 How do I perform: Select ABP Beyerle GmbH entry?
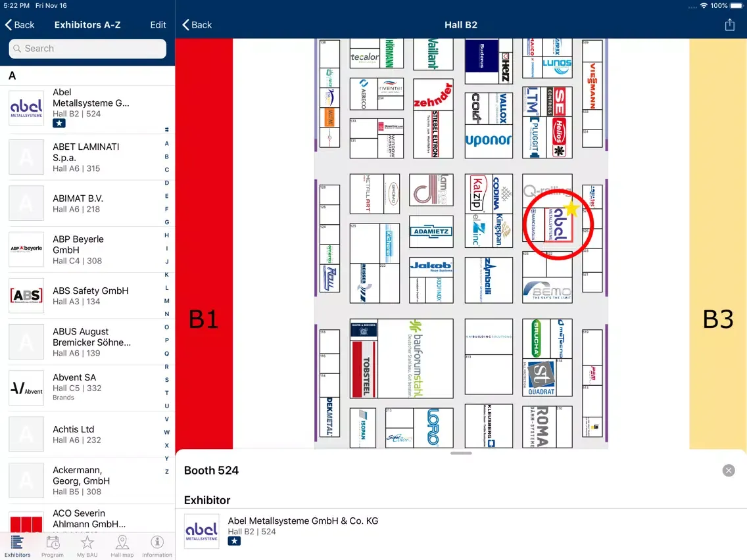tap(87, 250)
